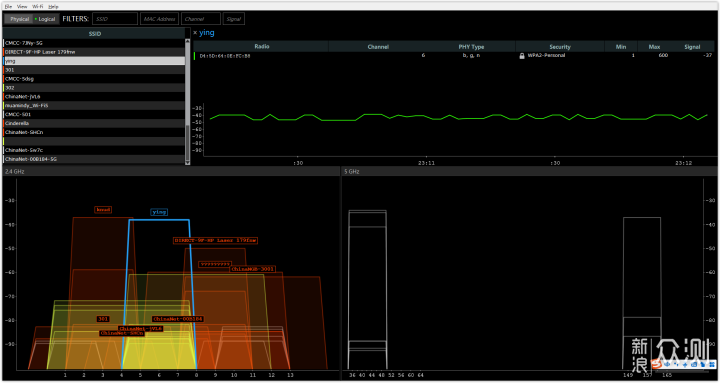This screenshot has width=720, height=383.
Task: Open the Wi-Fi menu
Action: point(38,6)
